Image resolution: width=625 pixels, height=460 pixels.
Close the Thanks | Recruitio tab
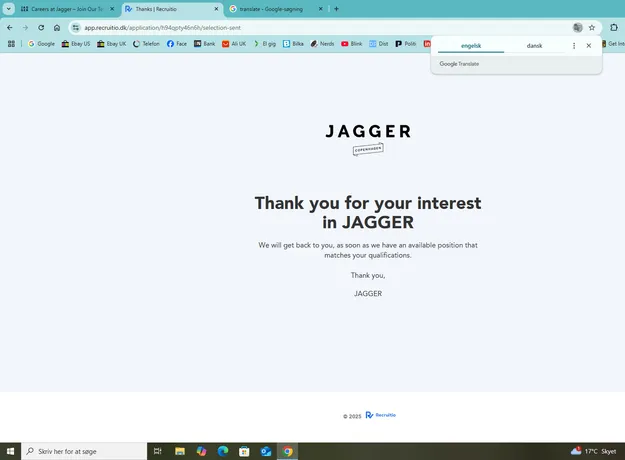tap(216, 9)
